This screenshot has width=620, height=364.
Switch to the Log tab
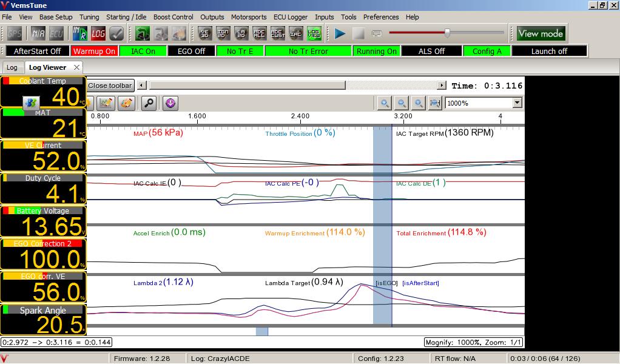[12, 67]
